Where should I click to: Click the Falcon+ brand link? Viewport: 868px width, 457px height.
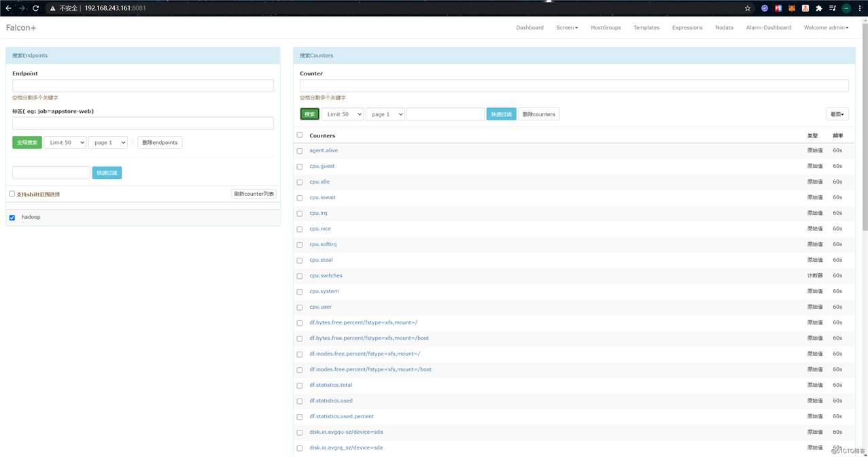pyautogui.click(x=21, y=28)
